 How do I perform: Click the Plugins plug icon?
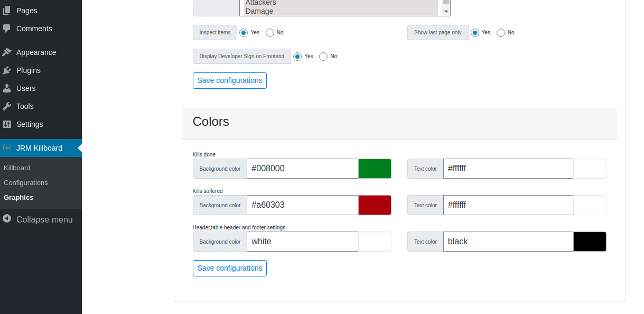tap(7, 70)
